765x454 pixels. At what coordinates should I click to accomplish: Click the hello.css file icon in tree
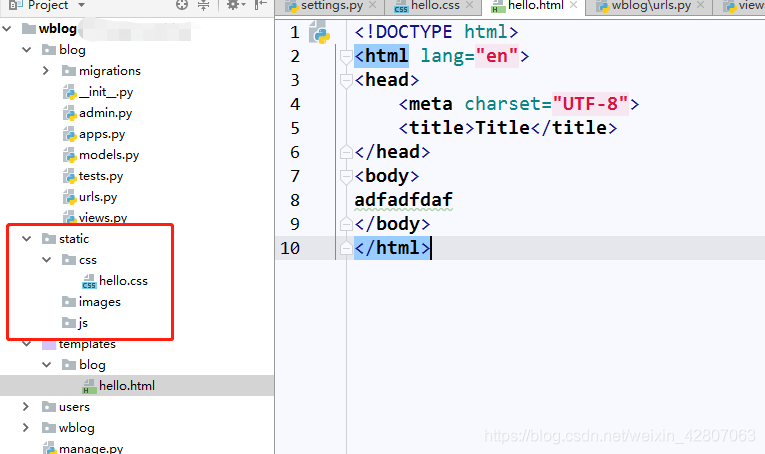tap(89, 281)
